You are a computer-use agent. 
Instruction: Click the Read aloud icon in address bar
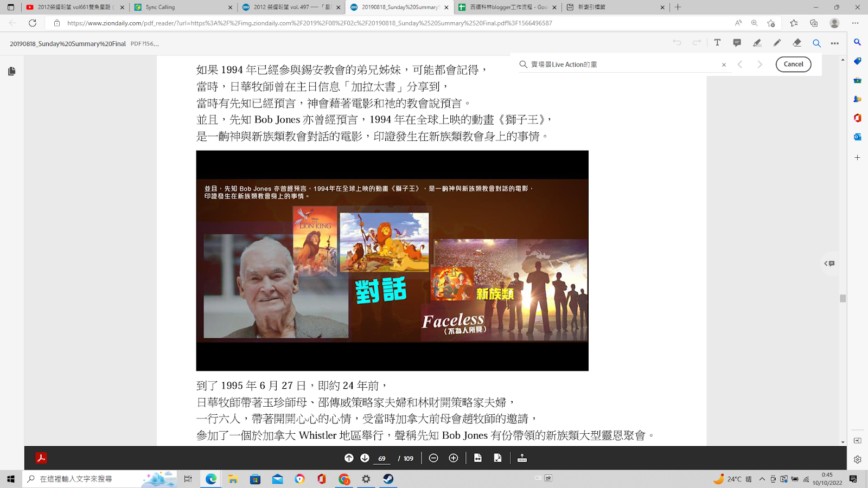click(x=738, y=23)
